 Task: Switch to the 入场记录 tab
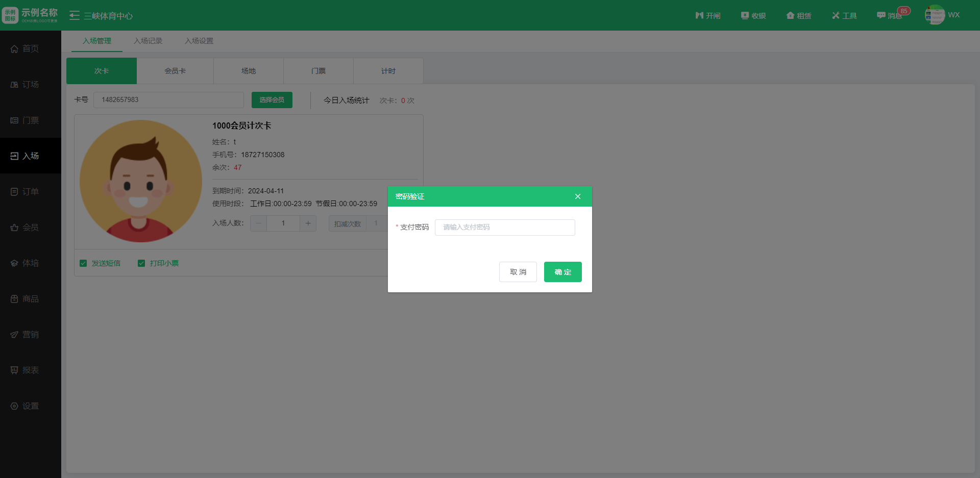(148, 41)
